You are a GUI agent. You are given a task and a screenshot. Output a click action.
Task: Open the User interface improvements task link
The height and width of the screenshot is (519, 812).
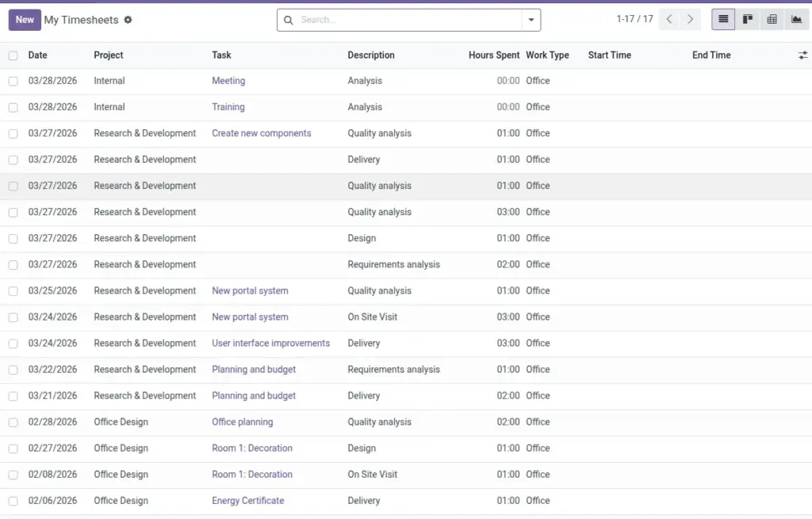(270, 344)
